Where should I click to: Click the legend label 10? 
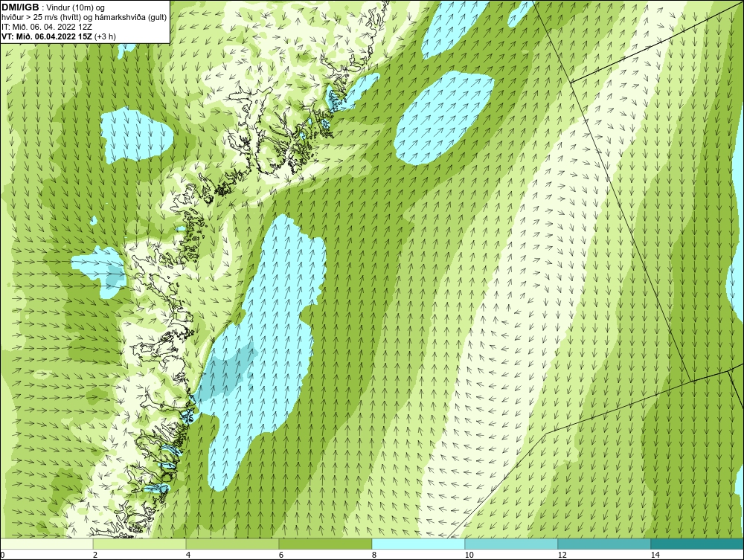click(469, 555)
